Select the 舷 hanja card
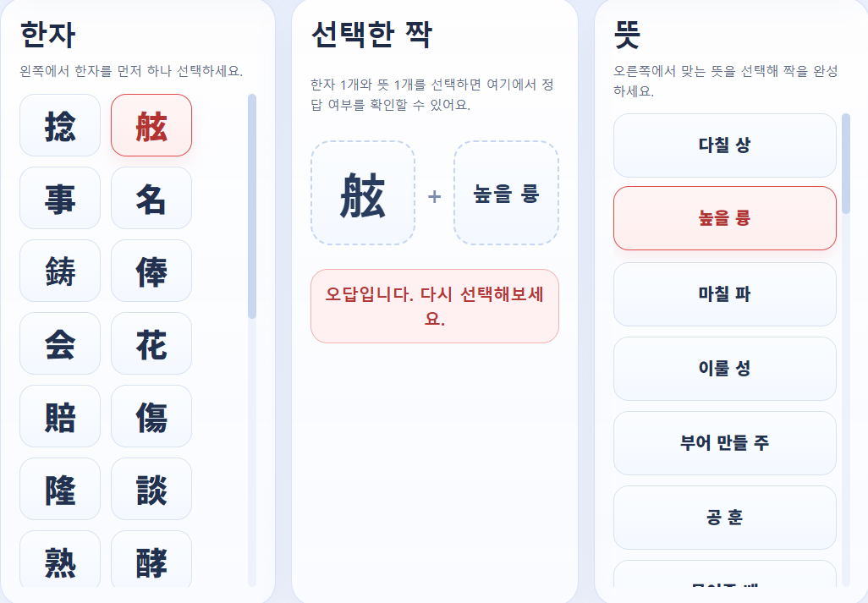The height and width of the screenshot is (603, 868). [151, 125]
